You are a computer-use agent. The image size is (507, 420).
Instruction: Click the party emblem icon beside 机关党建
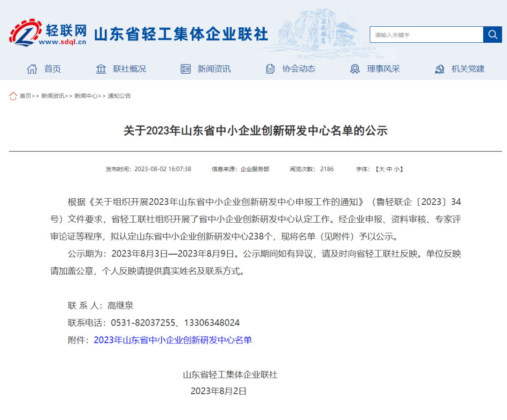[x=440, y=69]
